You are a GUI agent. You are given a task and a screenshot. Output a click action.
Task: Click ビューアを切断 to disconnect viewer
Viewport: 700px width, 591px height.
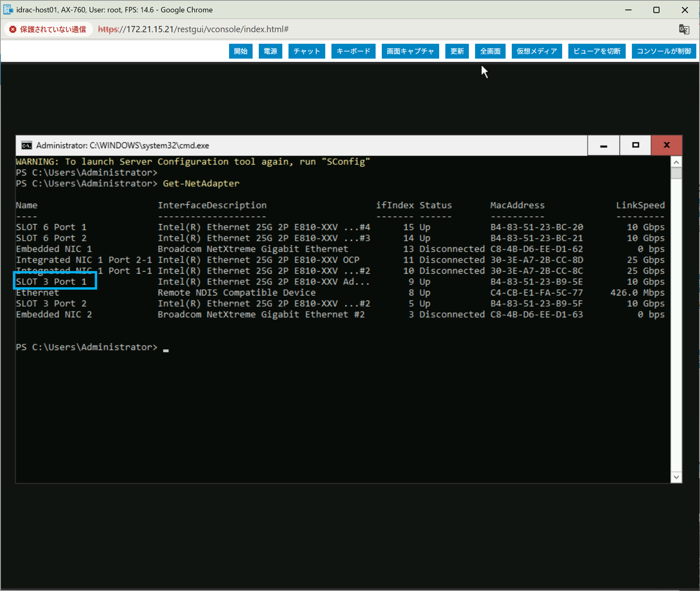pyautogui.click(x=597, y=51)
